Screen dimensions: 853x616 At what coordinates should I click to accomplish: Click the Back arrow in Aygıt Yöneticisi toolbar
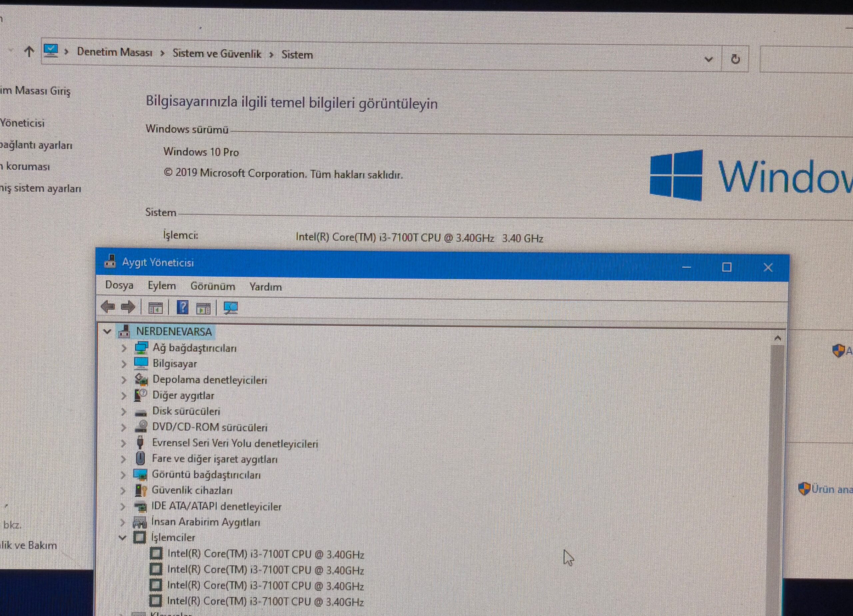[x=108, y=307]
